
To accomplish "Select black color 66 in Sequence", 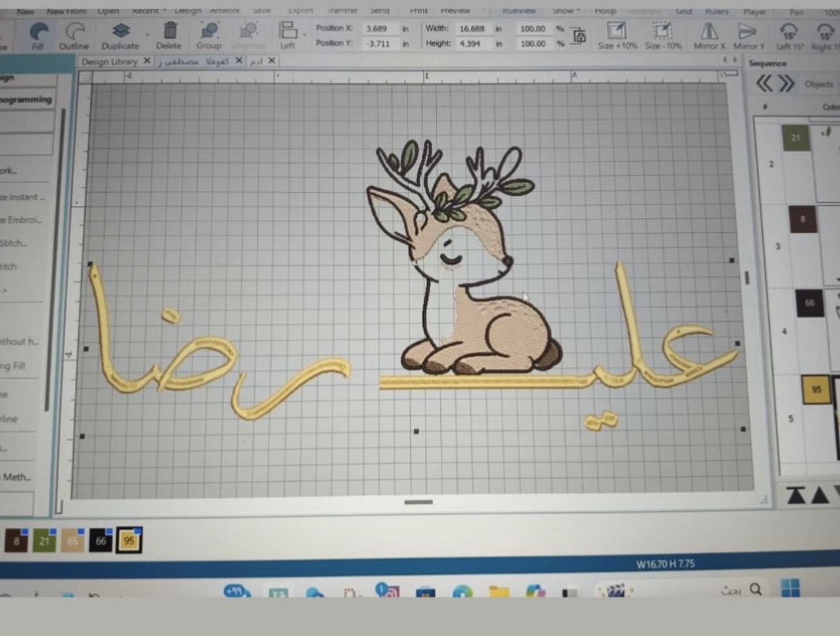I will (x=809, y=303).
